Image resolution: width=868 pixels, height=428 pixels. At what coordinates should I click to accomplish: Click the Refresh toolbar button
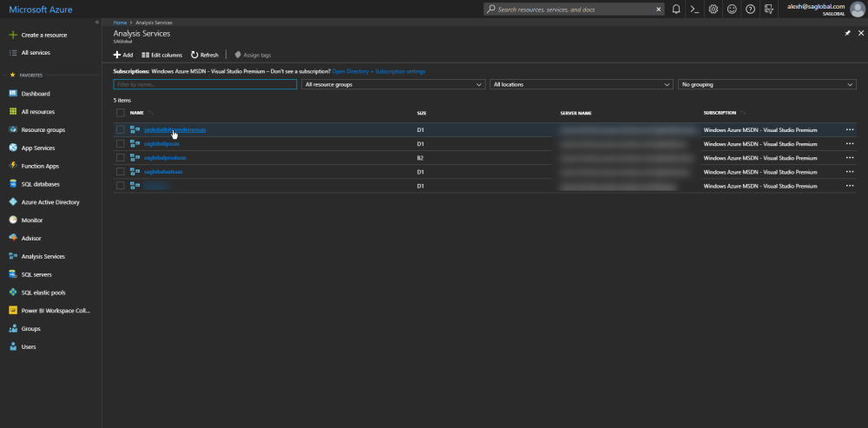click(205, 55)
